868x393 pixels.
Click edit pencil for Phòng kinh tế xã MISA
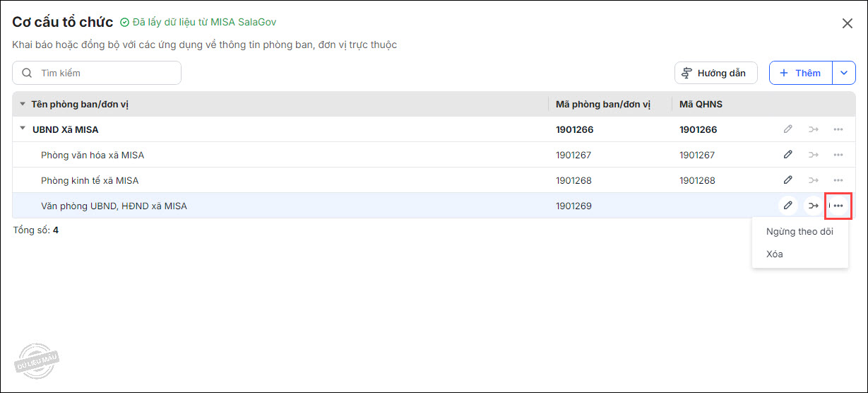tap(787, 180)
